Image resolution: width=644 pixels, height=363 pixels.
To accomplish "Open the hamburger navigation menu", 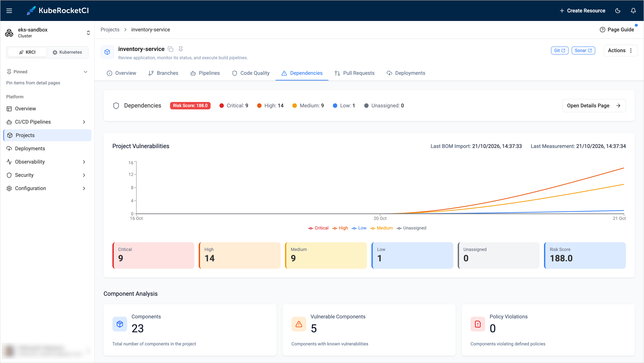I will (x=9, y=11).
